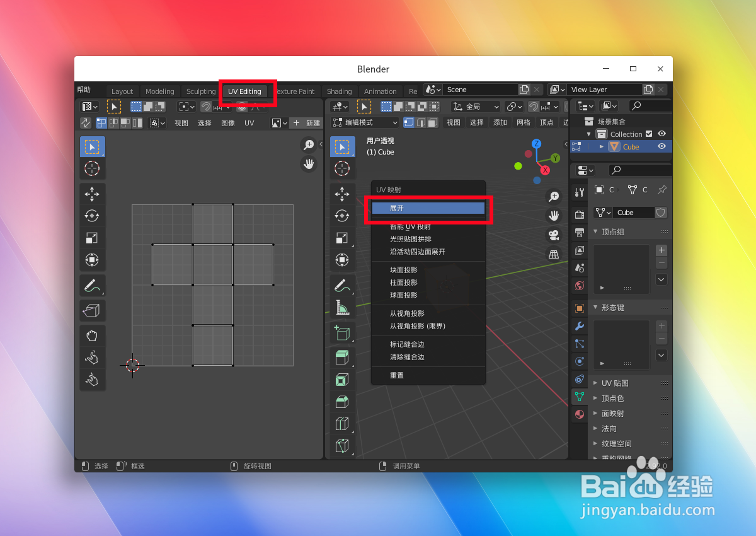Screen dimensions: 756x536
Task: Open the 图像 menu in the UV editor
Action: (228, 123)
